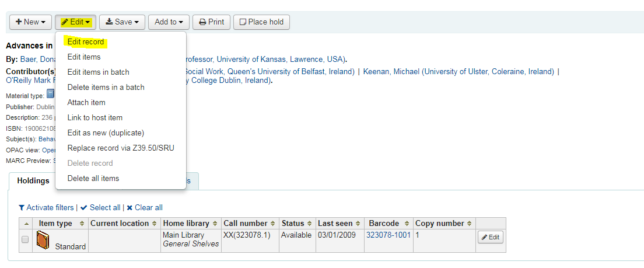Open the Add to dropdown
The width and height of the screenshot is (644, 268).
point(169,22)
